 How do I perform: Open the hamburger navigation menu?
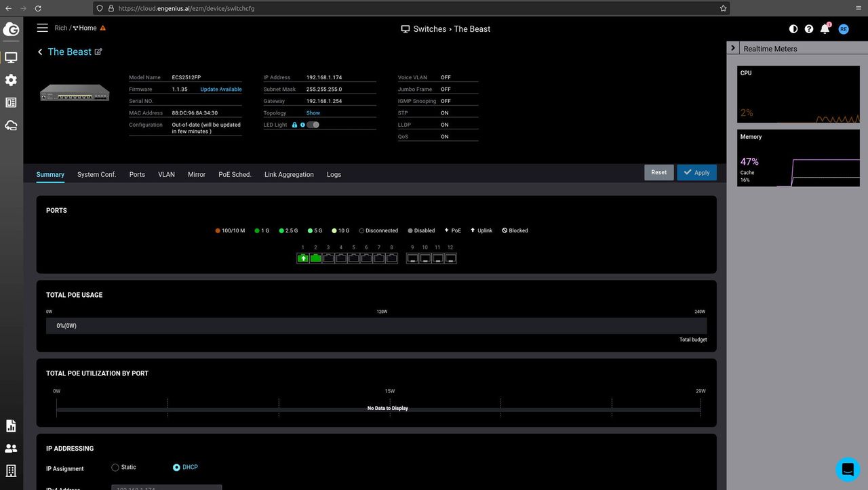(x=43, y=28)
